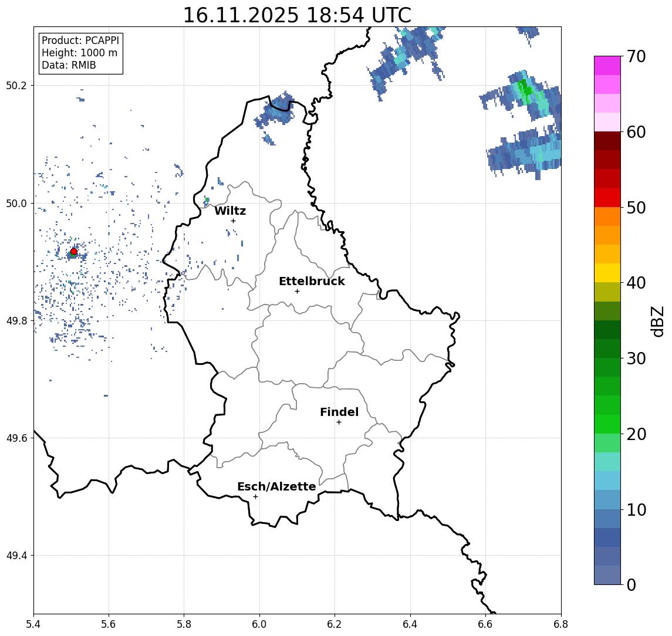Click the Wiltz station label

230,211
